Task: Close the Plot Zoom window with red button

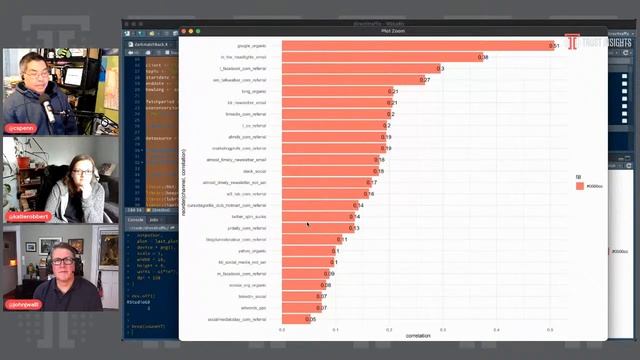Action: [x=184, y=31]
